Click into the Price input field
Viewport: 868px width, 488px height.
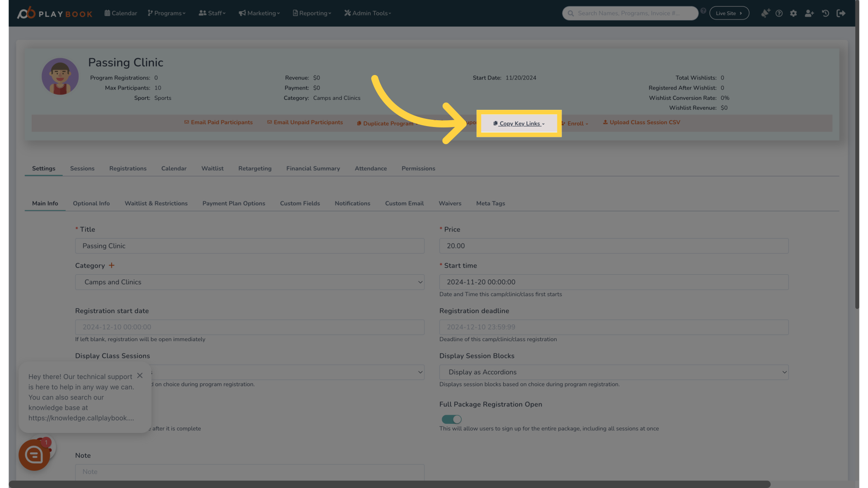[x=613, y=246]
